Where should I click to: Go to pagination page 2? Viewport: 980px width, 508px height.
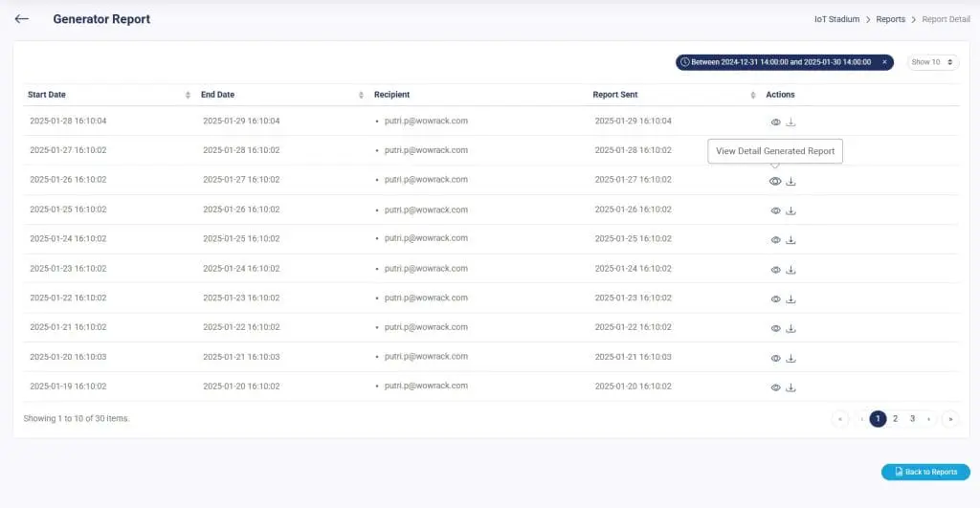[895, 418]
